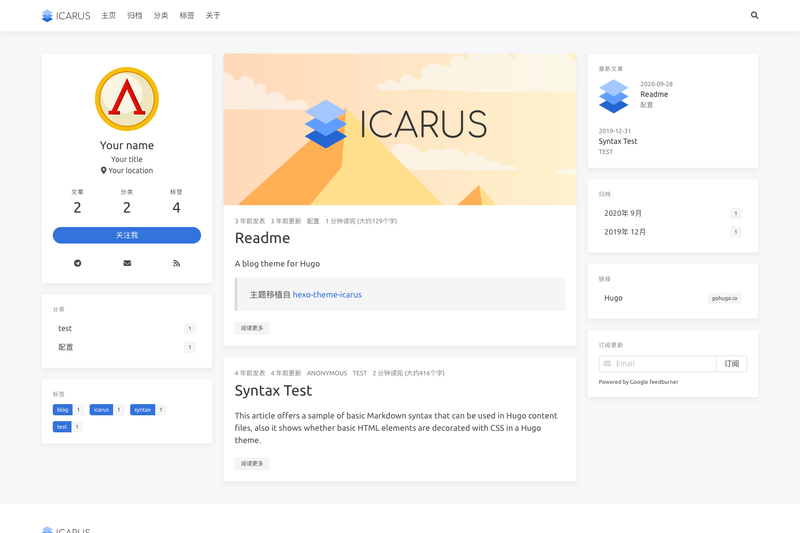This screenshot has height=533, width=800.
Task: Click 配置 category in Readme post meta
Action: coord(313,221)
